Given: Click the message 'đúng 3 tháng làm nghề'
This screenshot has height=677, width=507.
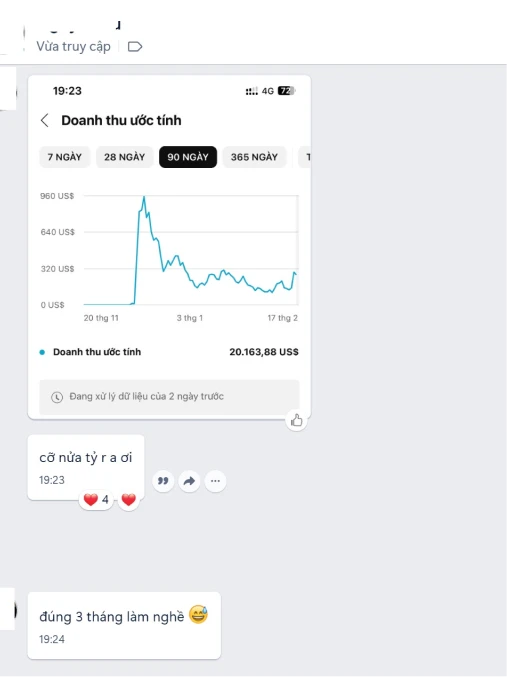Looking at the screenshot, I should [x=112, y=617].
